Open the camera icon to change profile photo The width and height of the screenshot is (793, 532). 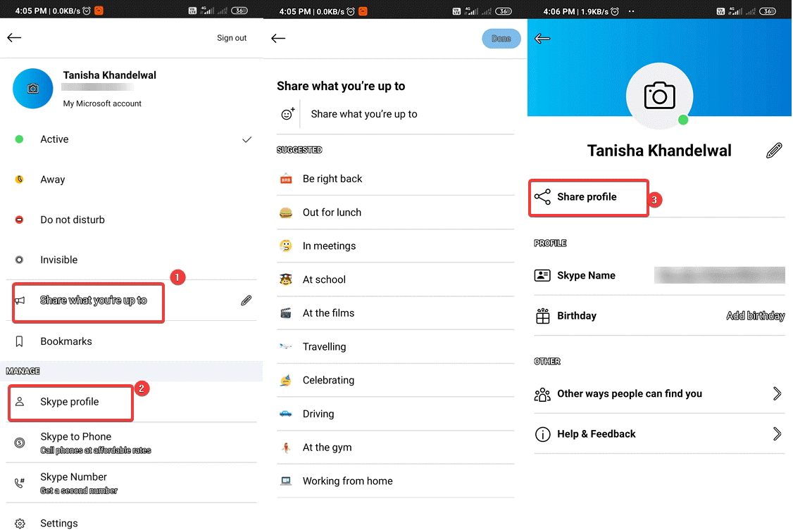pyautogui.click(x=659, y=96)
